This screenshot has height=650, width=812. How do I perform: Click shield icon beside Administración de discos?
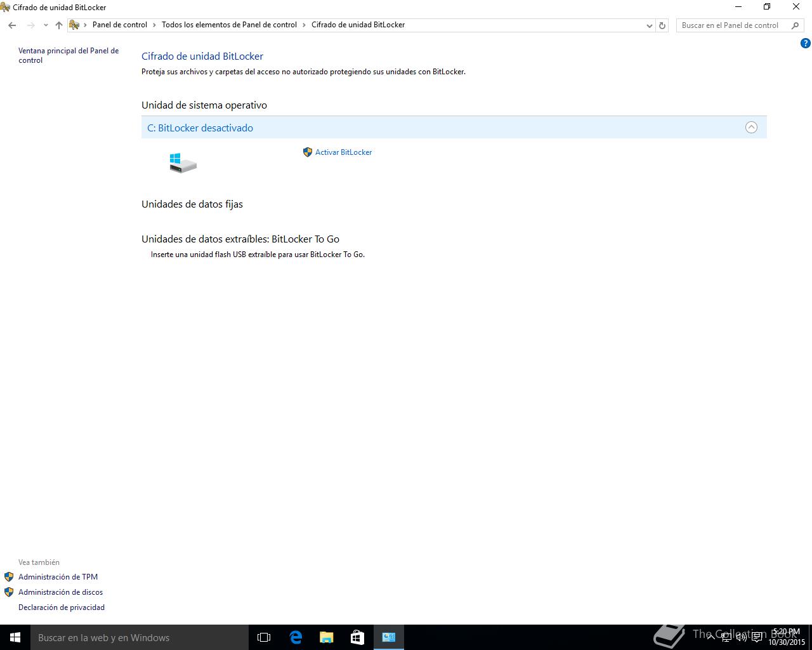pos(9,592)
